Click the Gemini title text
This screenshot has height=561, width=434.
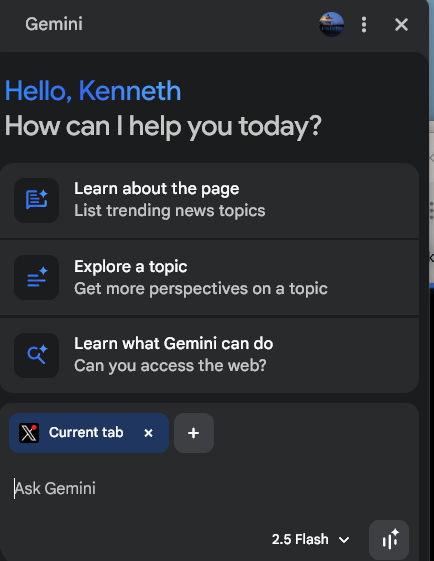pyautogui.click(x=54, y=24)
